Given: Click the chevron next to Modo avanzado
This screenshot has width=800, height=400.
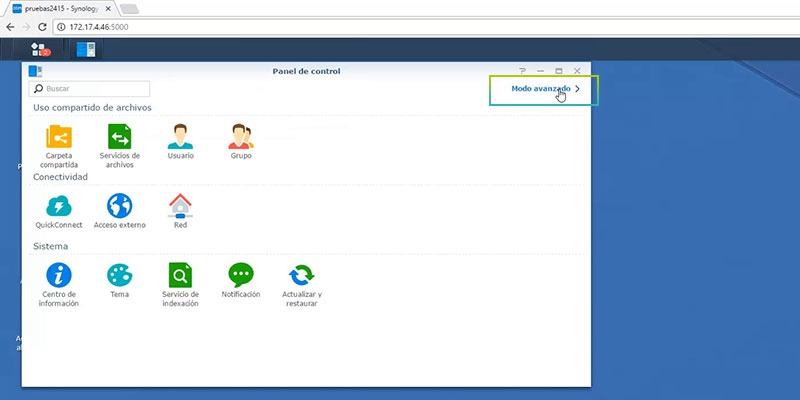Looking at the screenshot, I should 578,88.
